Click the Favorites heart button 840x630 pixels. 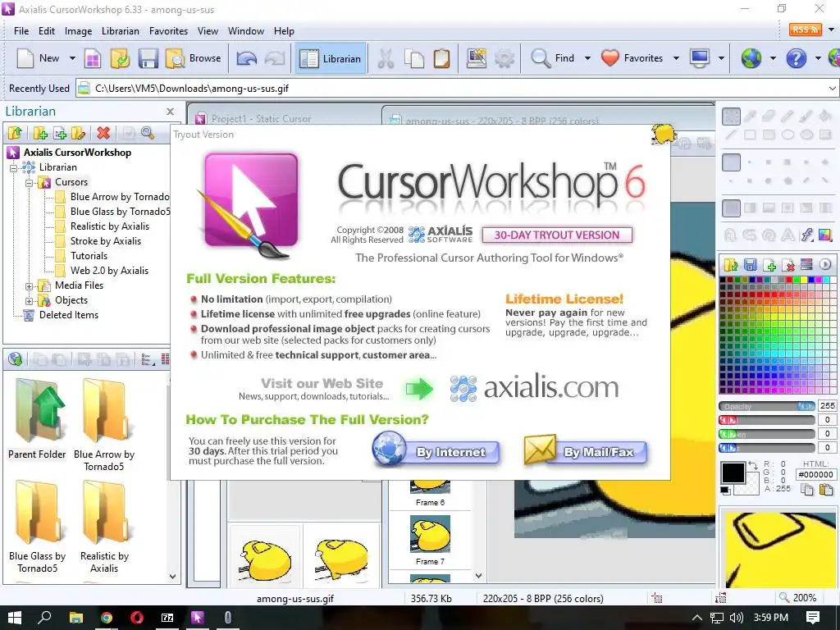[632, 58]
